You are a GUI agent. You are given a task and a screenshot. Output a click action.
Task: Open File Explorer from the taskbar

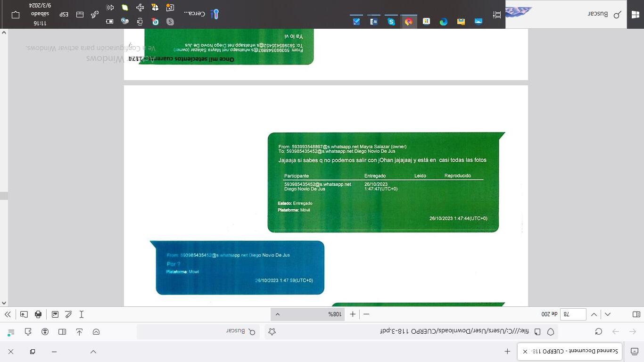click(x=461, y=21)
